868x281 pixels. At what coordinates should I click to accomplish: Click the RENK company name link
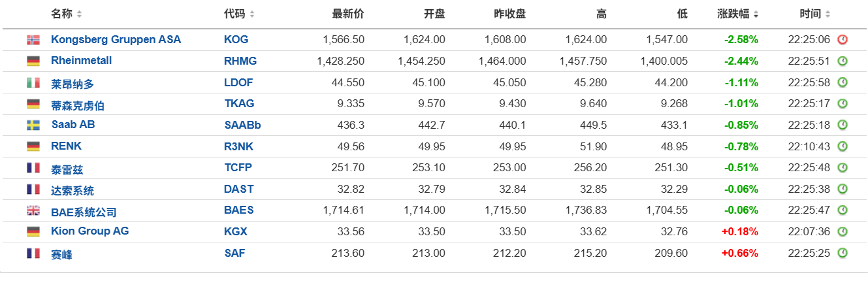[67, 146]
